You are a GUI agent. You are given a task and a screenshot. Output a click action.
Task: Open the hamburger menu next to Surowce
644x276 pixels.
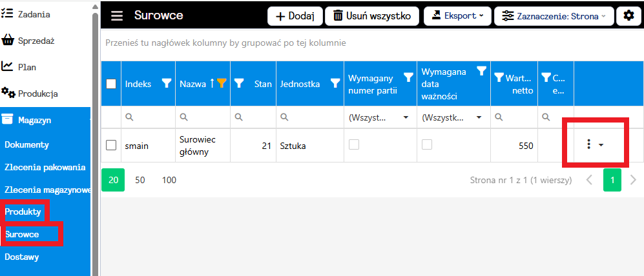click(x=117, y=16)
